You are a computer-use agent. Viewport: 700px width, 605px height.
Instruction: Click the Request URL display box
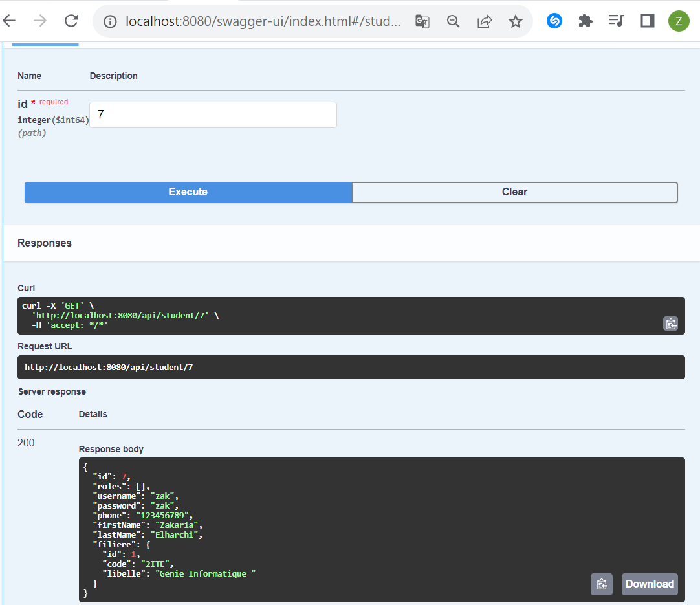[351, 367]
